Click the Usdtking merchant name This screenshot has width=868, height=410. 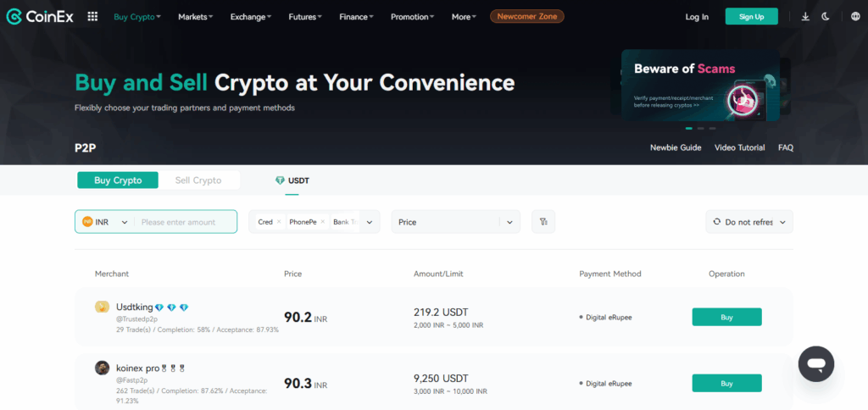135,307
